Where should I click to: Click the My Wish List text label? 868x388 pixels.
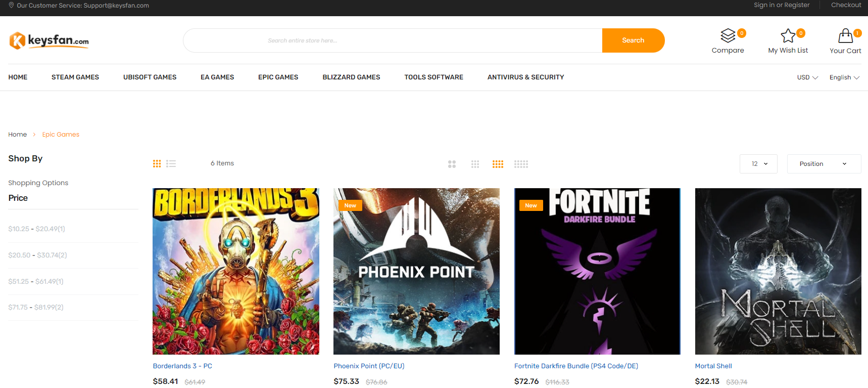[788, 51]
